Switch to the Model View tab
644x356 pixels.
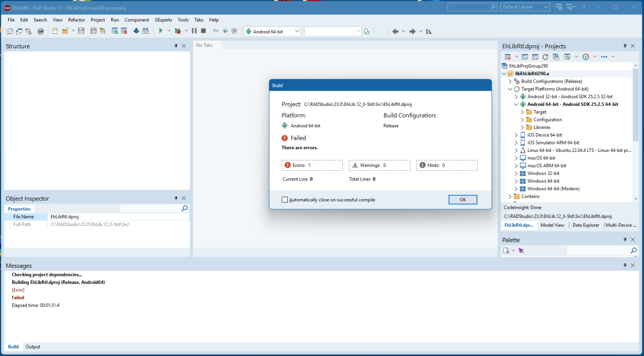tap(552, 225)
